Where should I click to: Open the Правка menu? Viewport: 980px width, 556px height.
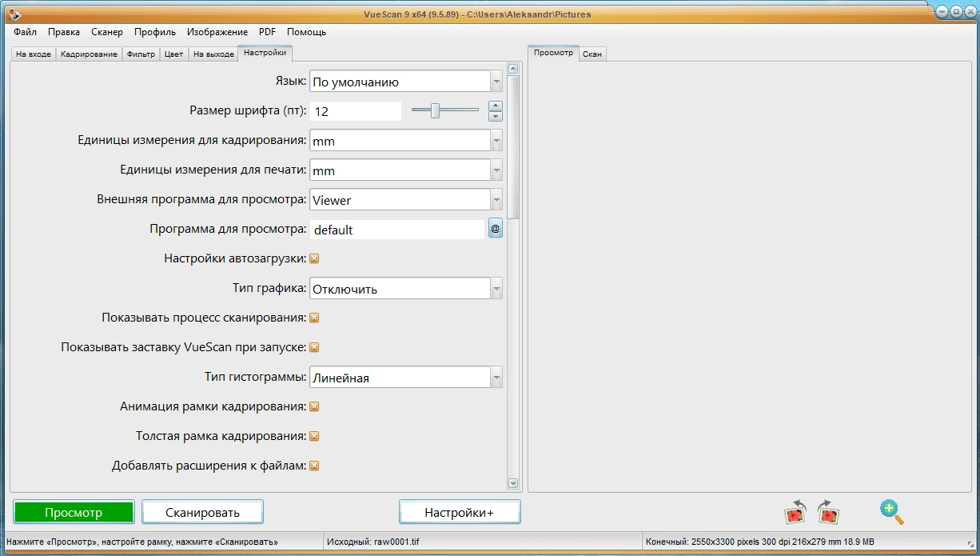coord(64,32)
